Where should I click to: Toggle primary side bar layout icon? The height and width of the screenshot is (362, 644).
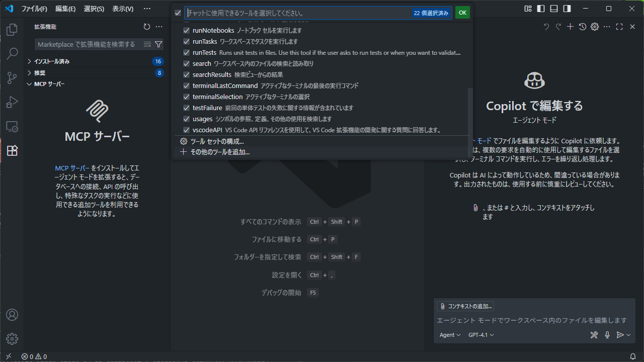click(541, 9)
